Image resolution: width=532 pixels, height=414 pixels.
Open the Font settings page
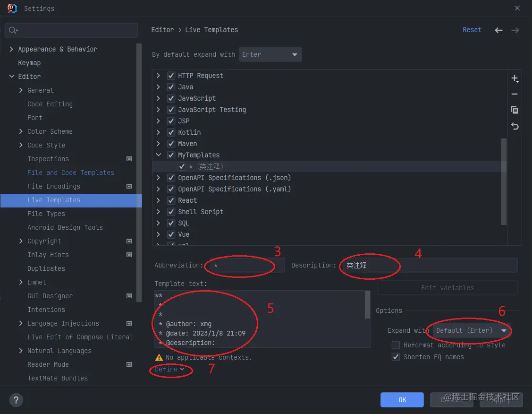point(35,118)
